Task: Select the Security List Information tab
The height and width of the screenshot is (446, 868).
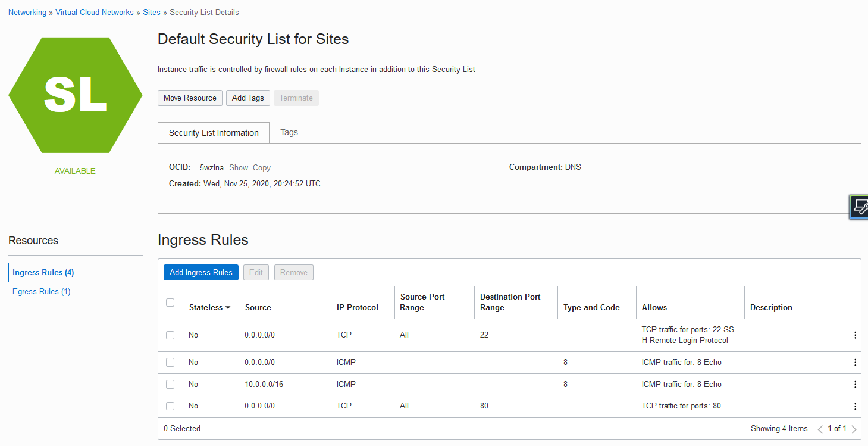Action: point(214,133)
